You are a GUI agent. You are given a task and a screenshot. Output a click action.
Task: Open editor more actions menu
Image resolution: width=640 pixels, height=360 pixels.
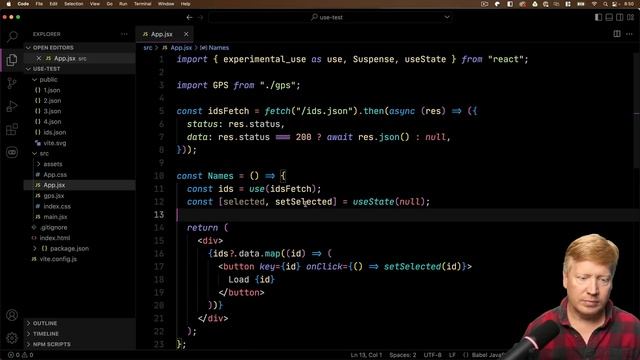coord(629,34)
